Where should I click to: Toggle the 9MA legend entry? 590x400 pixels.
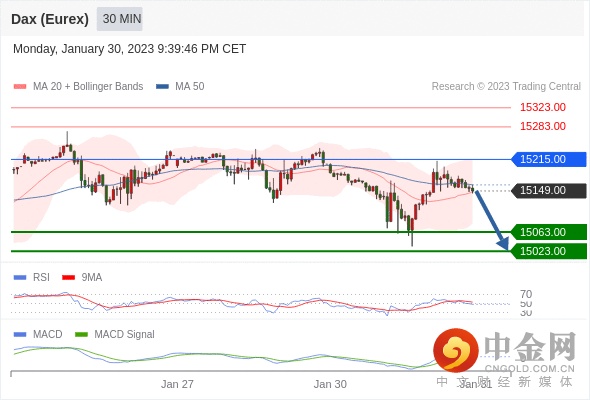(x=82, y=277)
